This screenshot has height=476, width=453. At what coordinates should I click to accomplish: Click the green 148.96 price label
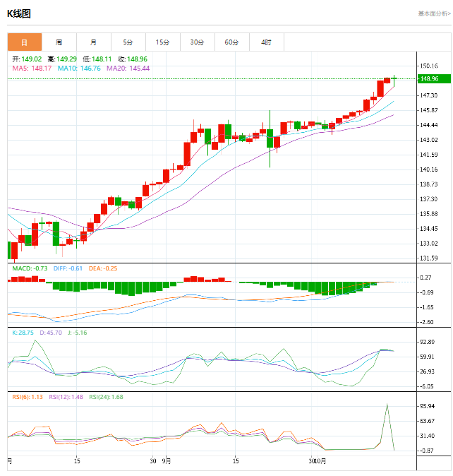[x=434, y=78]
